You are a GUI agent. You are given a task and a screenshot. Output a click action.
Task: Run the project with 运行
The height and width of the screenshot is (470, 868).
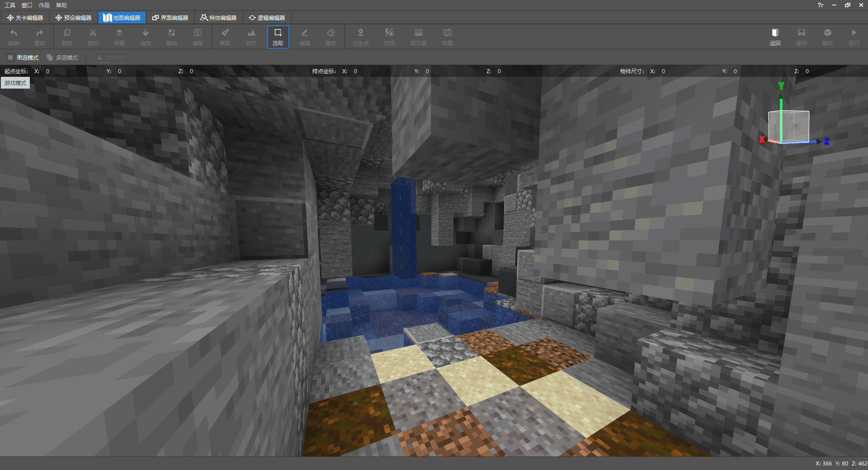click(x=854, y=37)
